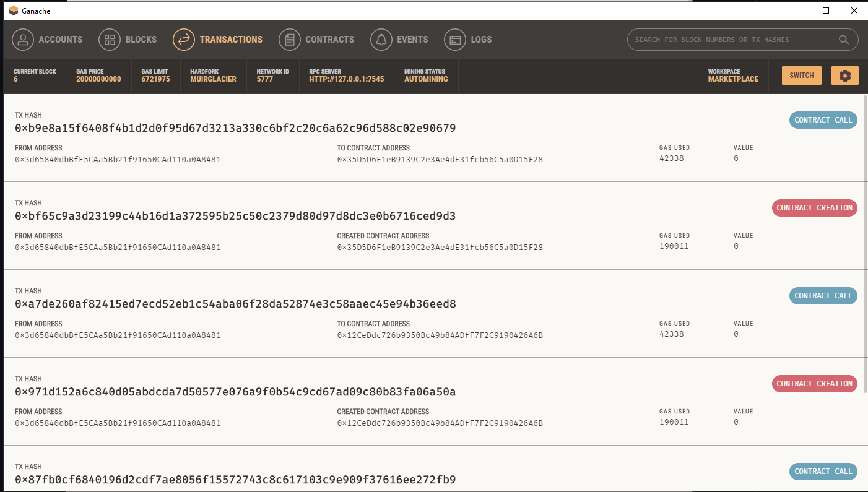Click created contract address in 0x971d152a transaction
Screen dimensions: 868x492
point(440,423)
